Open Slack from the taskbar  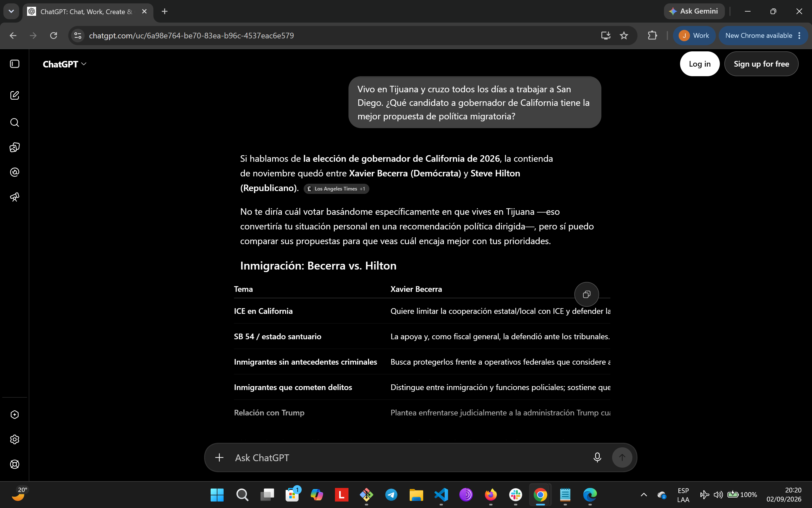(x=515, y=494)
